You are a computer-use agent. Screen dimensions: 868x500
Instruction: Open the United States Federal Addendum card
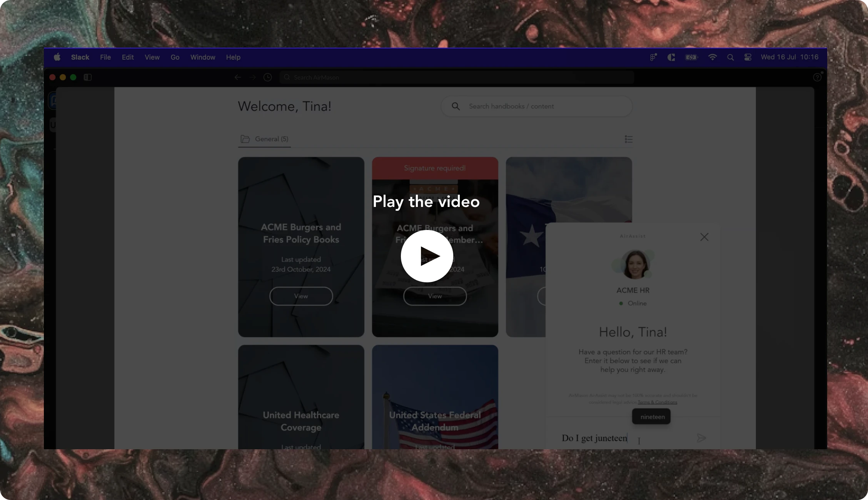click(435, 421)
